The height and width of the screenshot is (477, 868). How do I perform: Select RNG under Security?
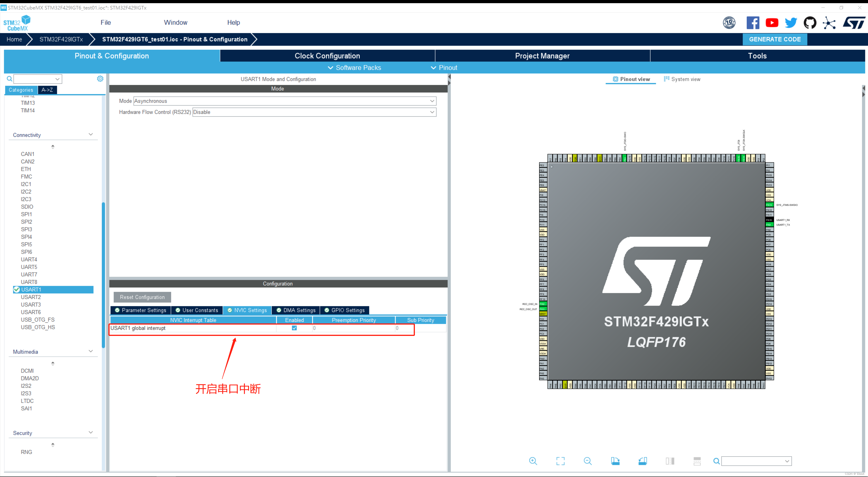(x=26, y=452)
